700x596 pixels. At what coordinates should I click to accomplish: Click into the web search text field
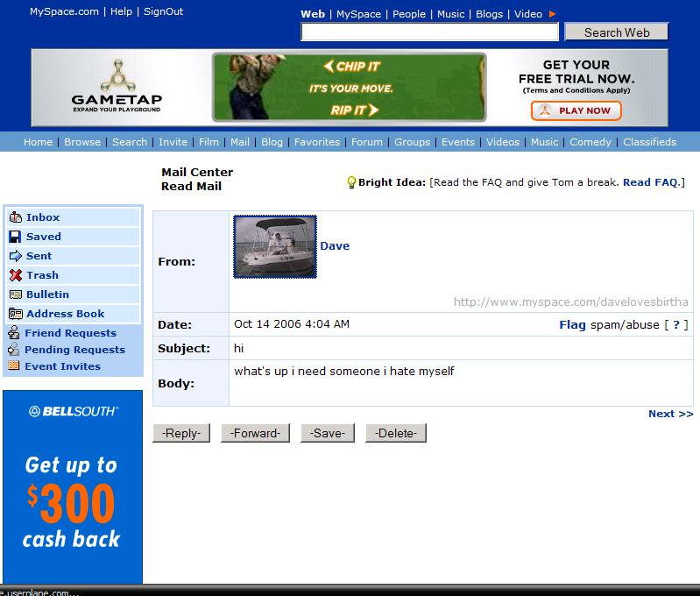click(x=429, y=32)
